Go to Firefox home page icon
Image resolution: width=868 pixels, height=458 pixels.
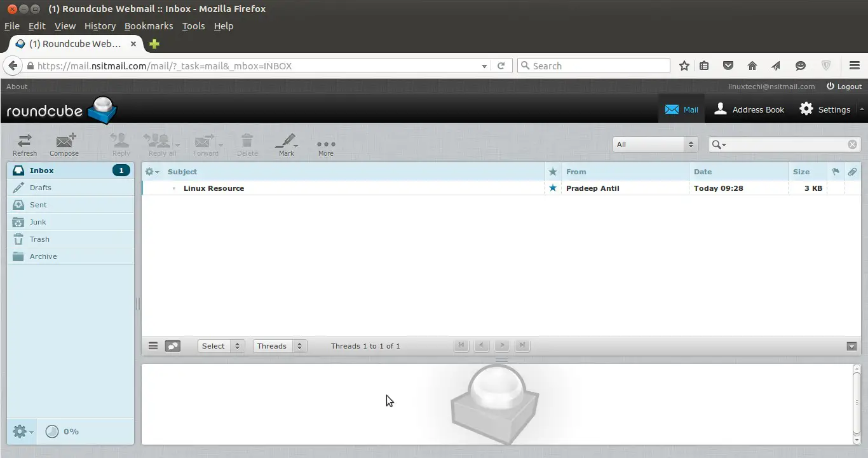pyautogui.click(x=752, y=66)
